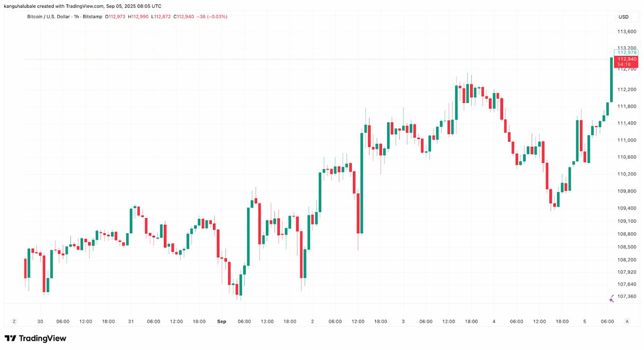Click the 31 date label on time axis
Image resolution: width=644 pixels, height=350 pixels.
131,322
